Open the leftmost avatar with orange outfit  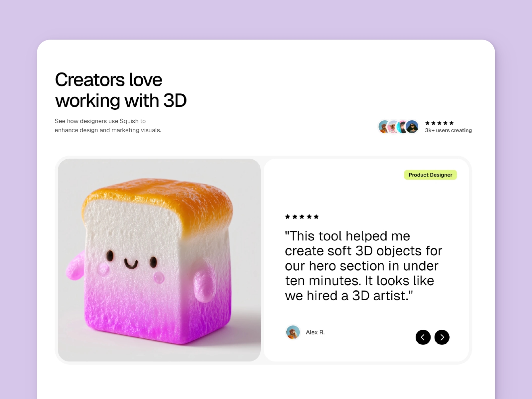[x=384, y=127]
